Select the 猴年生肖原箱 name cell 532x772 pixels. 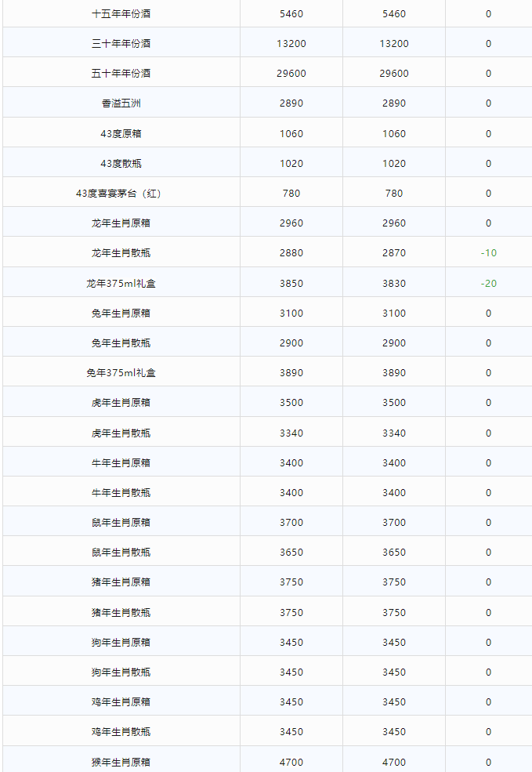[x=121, y=762]
